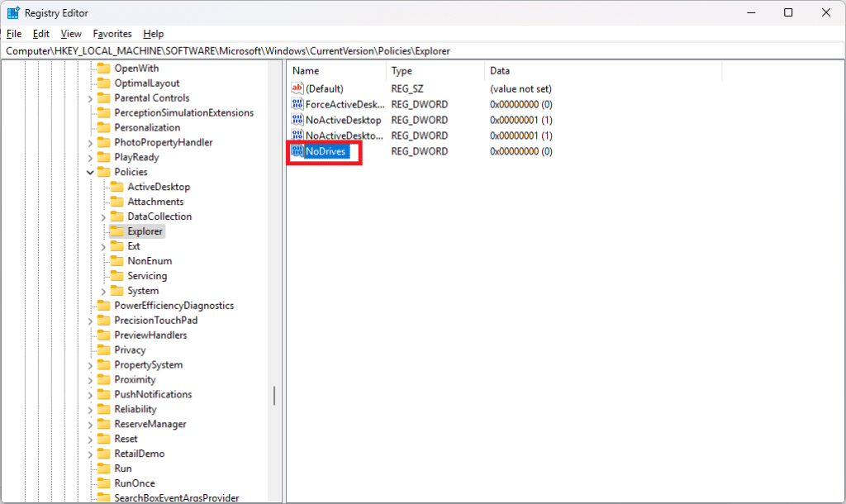Collapse the Policies key
This screenshot has height=504, width=846.
[x=90, y=172]
